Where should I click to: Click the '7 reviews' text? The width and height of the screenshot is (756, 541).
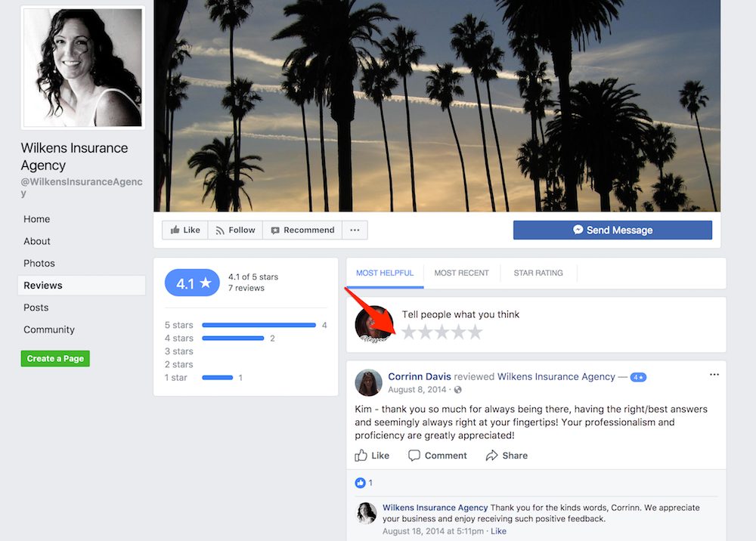pos(246,288)
